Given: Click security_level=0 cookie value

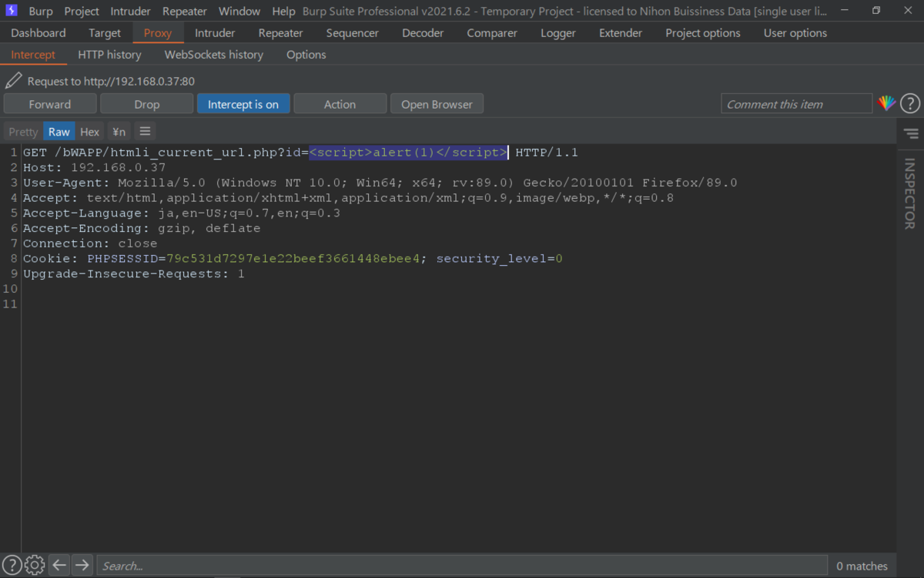Looking at the screenshot, I should click(x=500, y=259).
